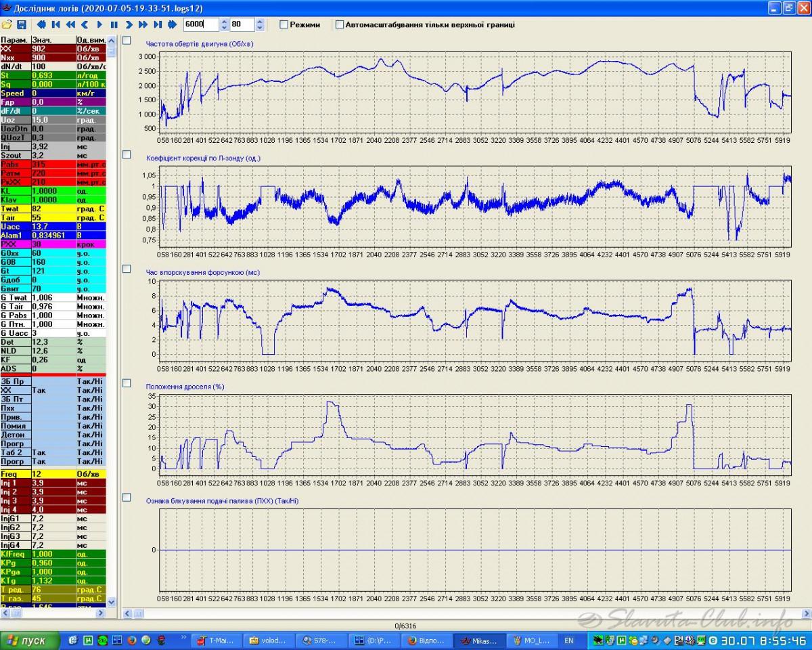Select the Inj 1 parameter row
812x650 pixels.
[53, 483]
